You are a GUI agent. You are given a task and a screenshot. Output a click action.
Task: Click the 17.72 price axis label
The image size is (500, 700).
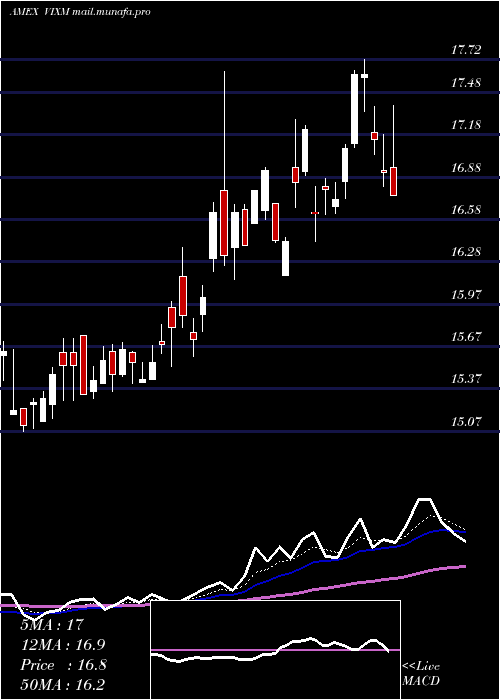pos(466,50)
